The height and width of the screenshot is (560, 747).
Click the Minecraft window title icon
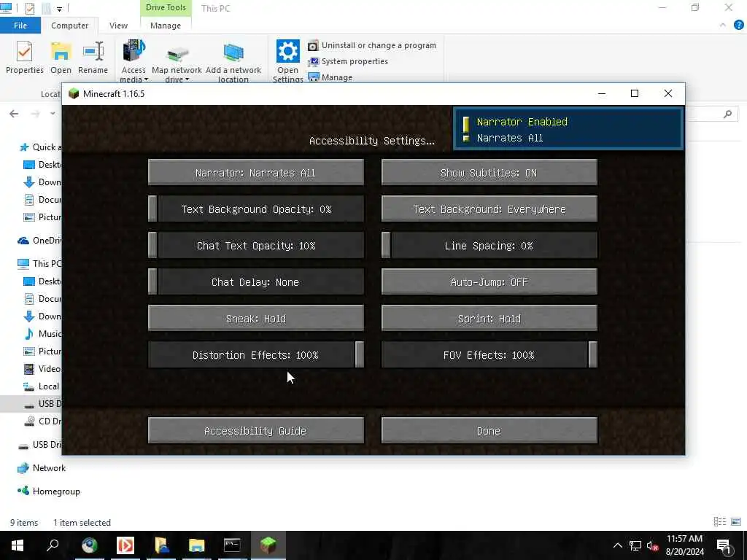click(74, 93)
